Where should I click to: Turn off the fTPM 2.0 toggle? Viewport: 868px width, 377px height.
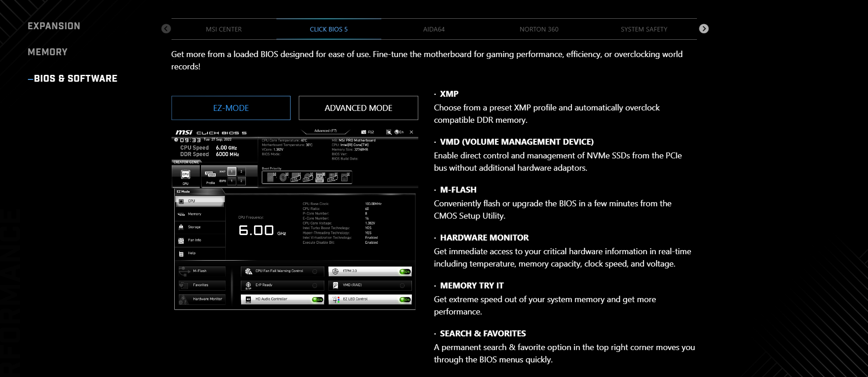405,272
